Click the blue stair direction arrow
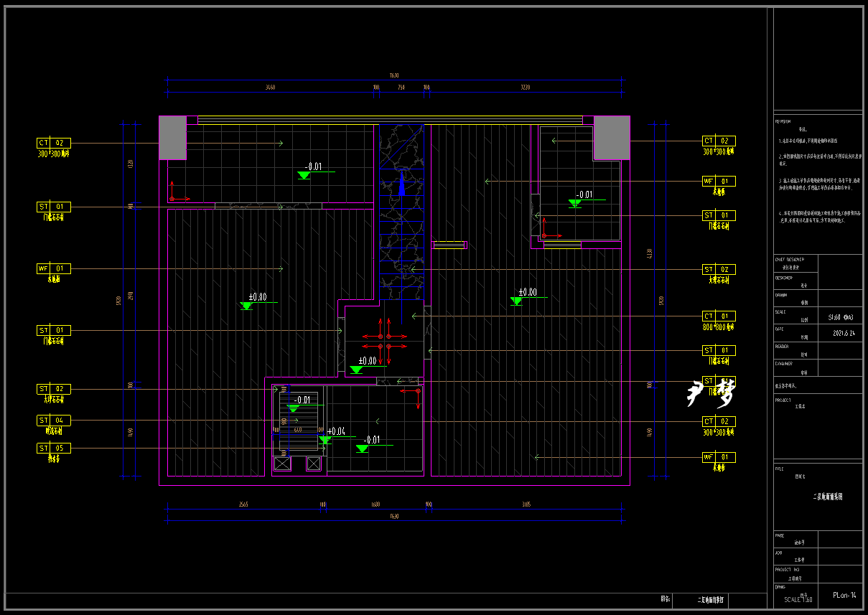Image resolution: width=868 pixels, height=615 pixels. 402,184
